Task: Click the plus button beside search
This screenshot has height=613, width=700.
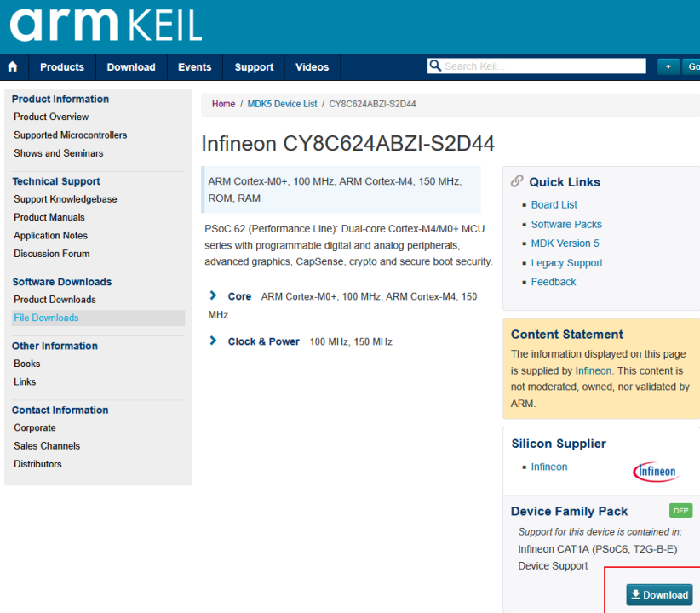Action: coord(668,66)
